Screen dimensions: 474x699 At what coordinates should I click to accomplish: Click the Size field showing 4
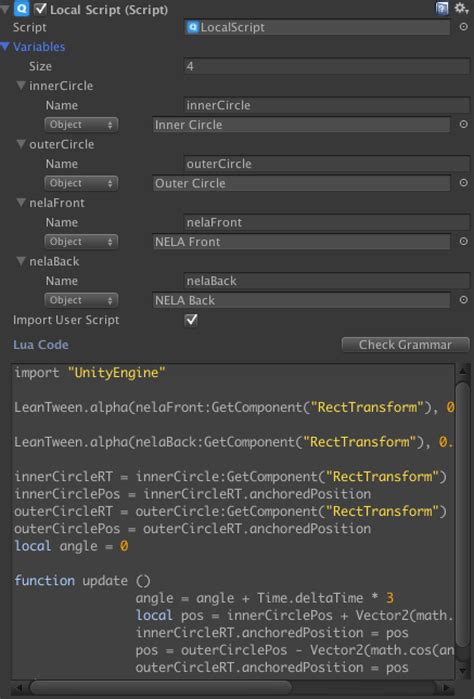click(326, 66)
